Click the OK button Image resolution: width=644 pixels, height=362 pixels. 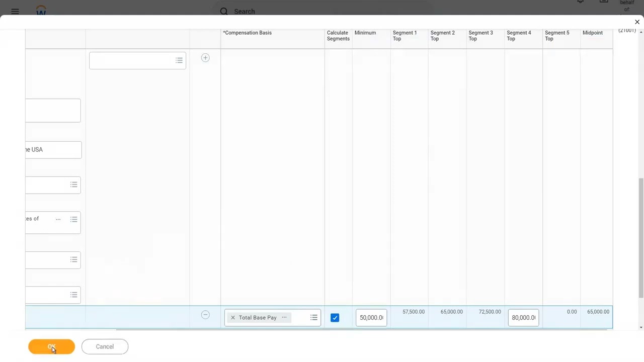click(x=51, y=346)
